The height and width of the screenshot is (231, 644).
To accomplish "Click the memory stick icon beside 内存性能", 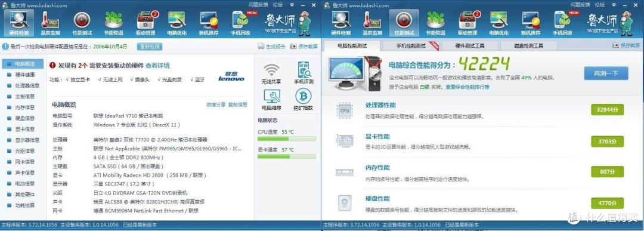I will tap(344, 173).
